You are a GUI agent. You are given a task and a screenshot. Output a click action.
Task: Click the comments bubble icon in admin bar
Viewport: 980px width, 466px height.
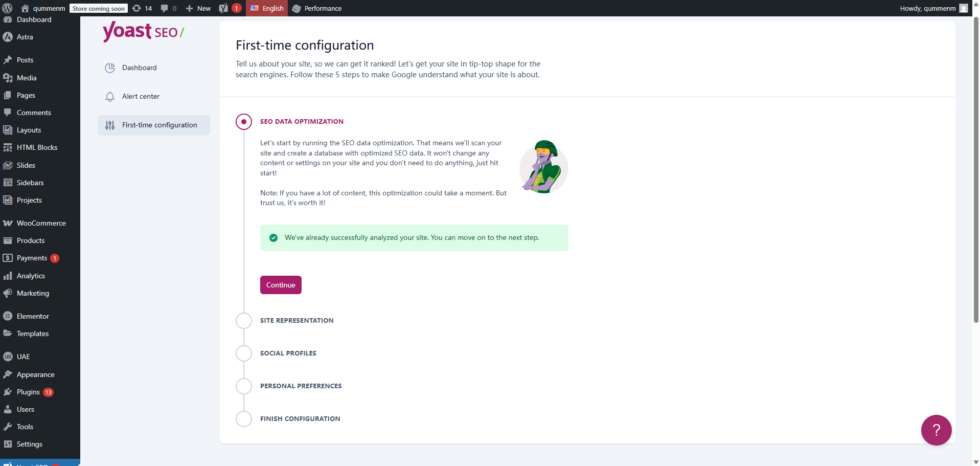click(164, 8)
